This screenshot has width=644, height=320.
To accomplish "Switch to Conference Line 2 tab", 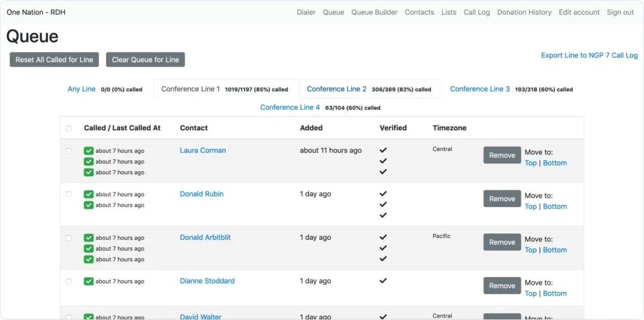I will [x=337, y=89].
